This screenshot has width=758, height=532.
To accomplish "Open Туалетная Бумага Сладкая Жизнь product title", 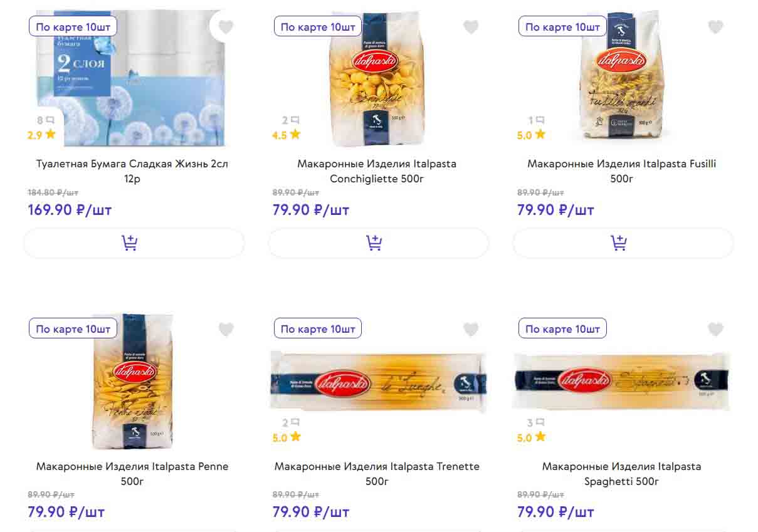I will [132, 171].
